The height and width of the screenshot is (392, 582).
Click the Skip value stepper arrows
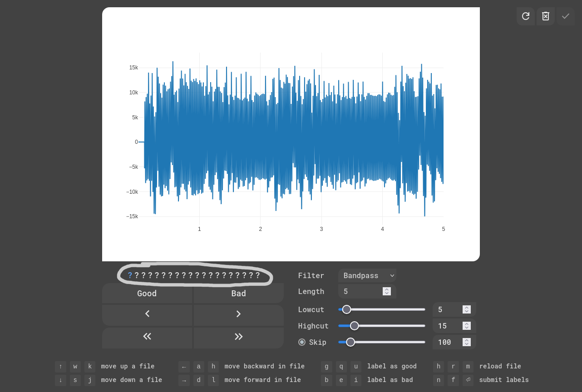466,342
